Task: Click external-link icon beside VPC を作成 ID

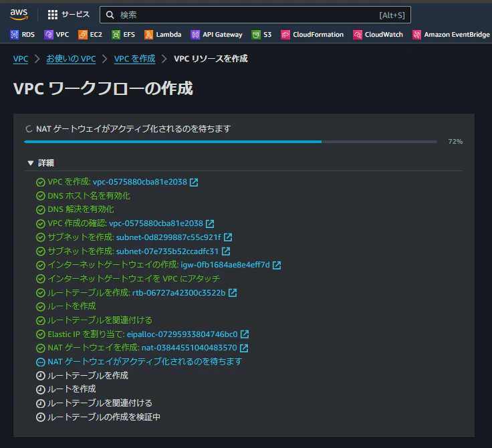Action: [x=194, y=182]
